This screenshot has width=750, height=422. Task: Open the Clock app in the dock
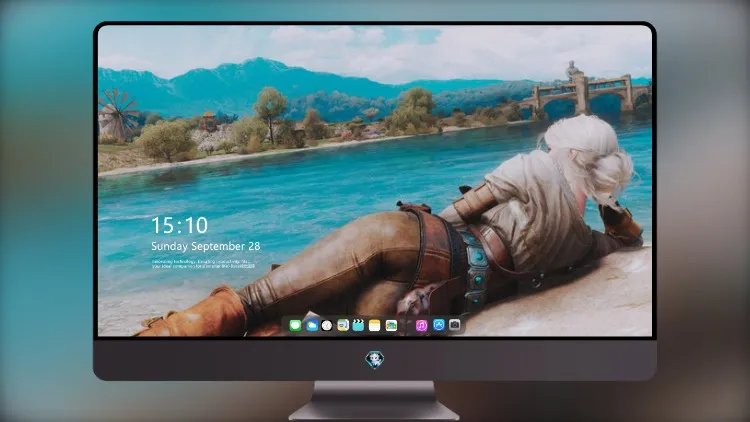pyautogui.click(x=327, y=326)
